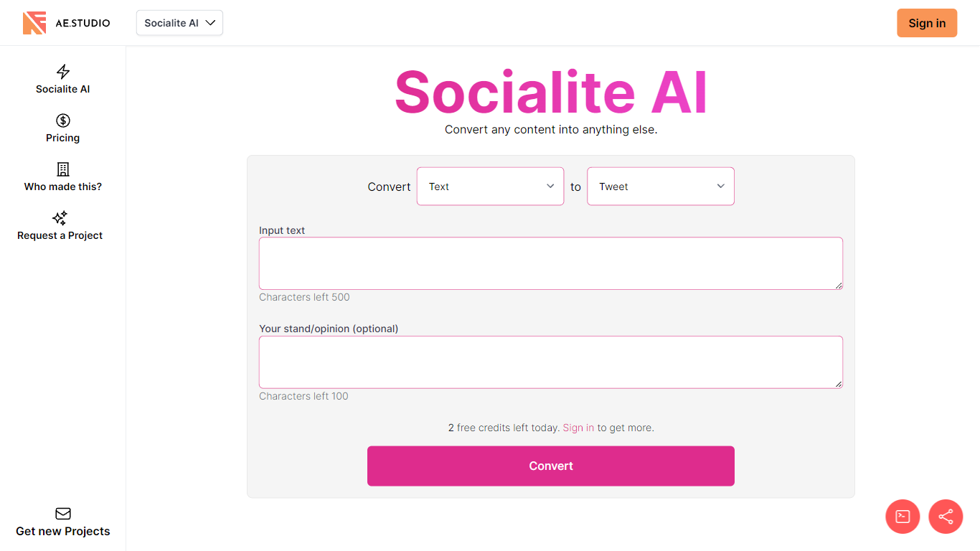980x551 pixels.
Task: Focus the Your stand/opinion text field
Action: (550, 362)
